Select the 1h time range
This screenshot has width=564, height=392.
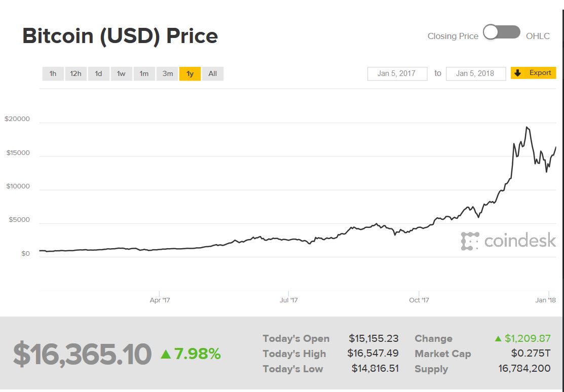tap(53, 74)
